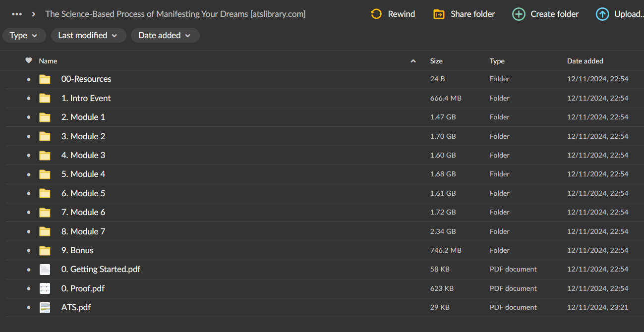Click the heart favorites column icon
This screenshot has height=332, width=644.
(29, 60)
